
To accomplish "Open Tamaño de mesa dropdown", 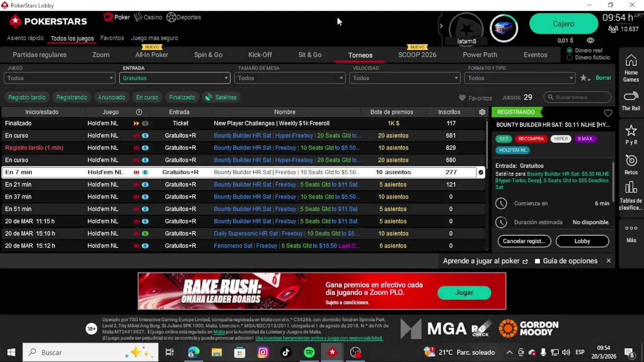I will point(290,78).
